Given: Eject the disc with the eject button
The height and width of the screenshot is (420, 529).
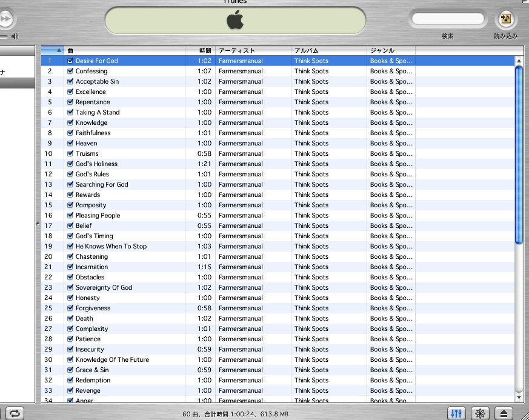Looking at the screenshot, I should tap(504, 413).
